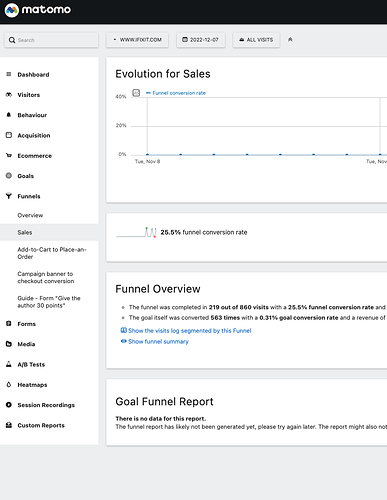Expand the Behaviour menu
This screenshot has height=500, width=387.
32,115
